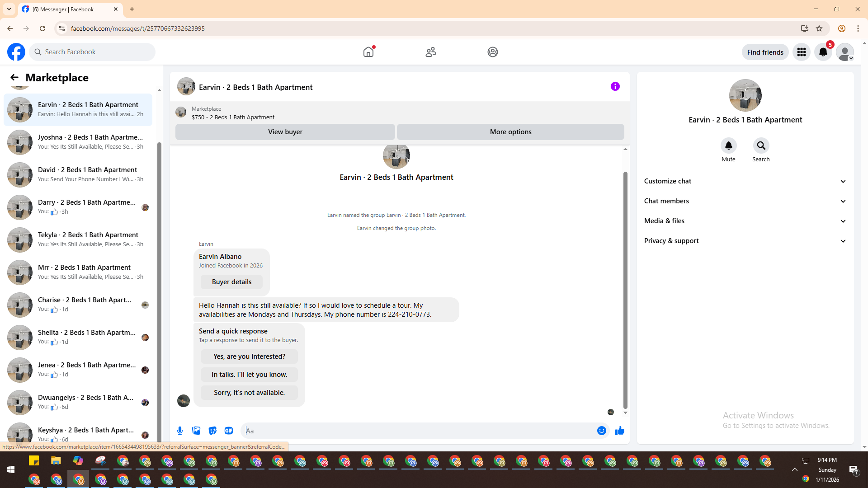Open a new browser tab
The image size is (868, 488).
(132, 9)
